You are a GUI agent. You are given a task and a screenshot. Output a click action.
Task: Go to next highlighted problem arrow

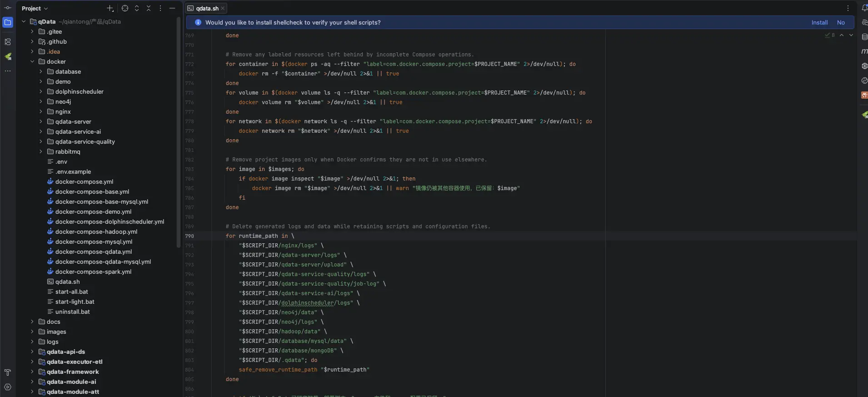pos(851,35)
